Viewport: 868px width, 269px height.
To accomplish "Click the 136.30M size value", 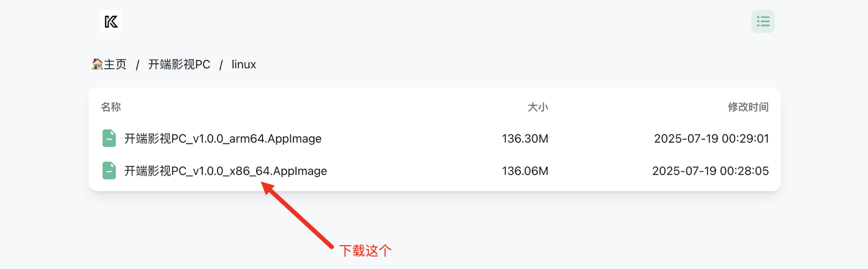I will [525, 139].
